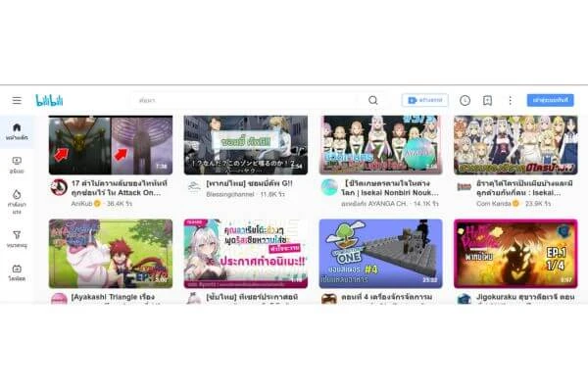Open watch history clock icon
Viewport: 588px width, 392px height.
[465, 100]
